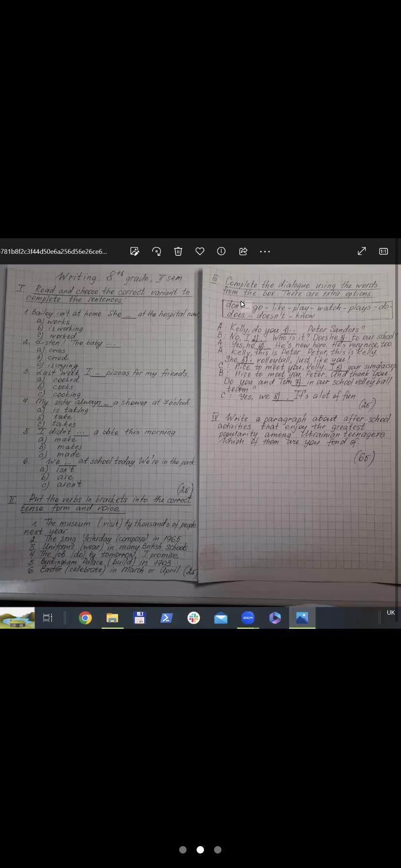Set zoom to actual size (1:1)
Screen dimensions: 401x868
383,251
